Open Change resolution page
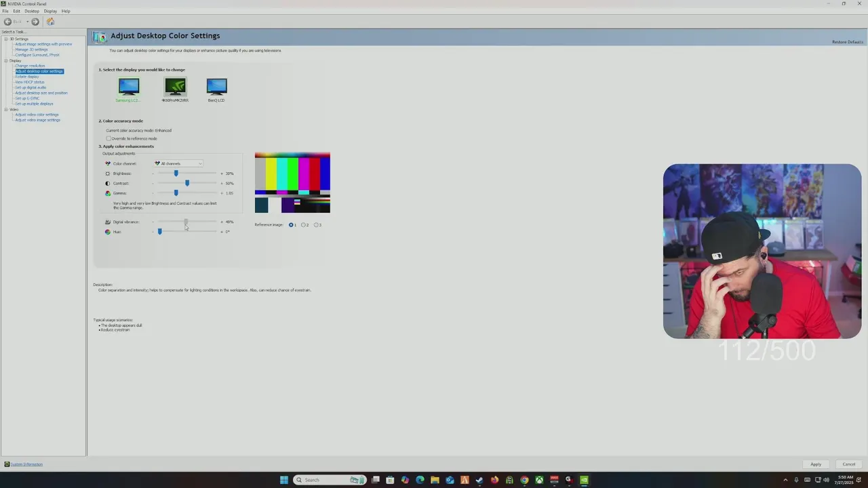Screen dimensions: 868x488 point(30,66)
